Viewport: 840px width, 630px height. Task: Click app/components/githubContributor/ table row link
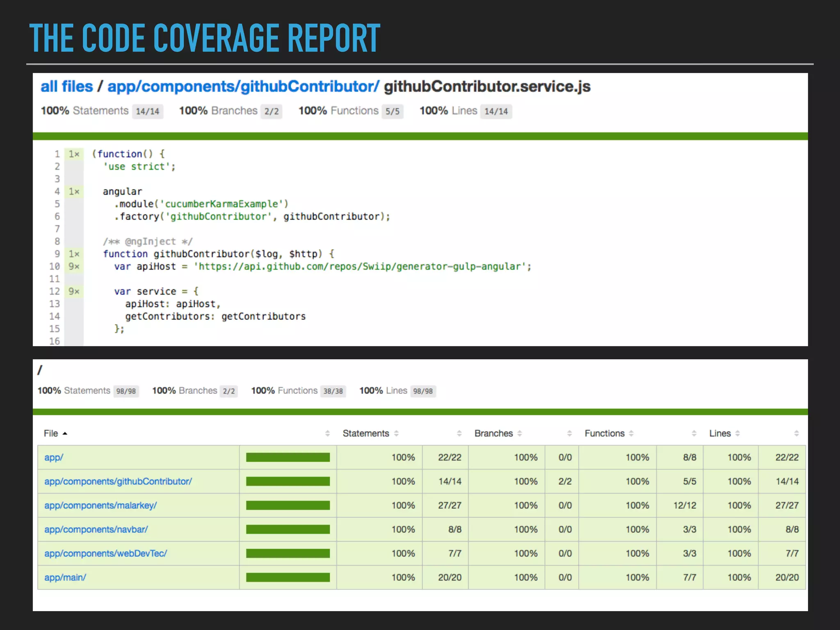[118, 482]
